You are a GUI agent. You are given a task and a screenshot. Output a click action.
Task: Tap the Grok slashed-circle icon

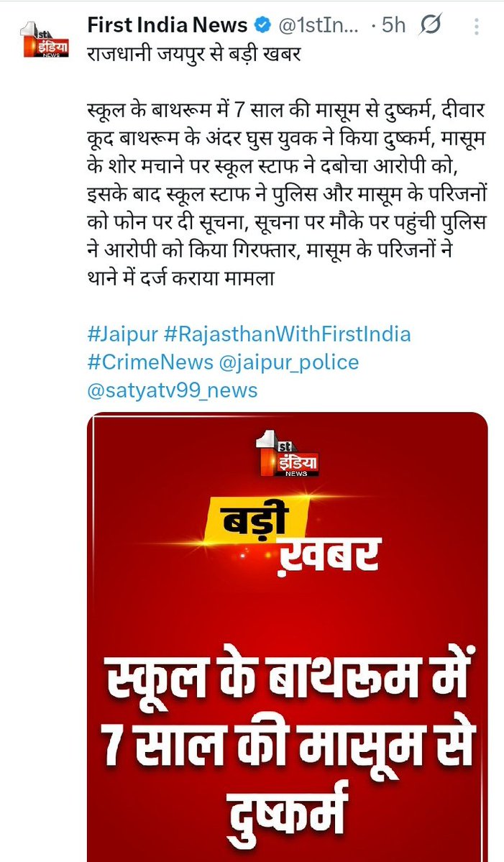click(430, 24)
